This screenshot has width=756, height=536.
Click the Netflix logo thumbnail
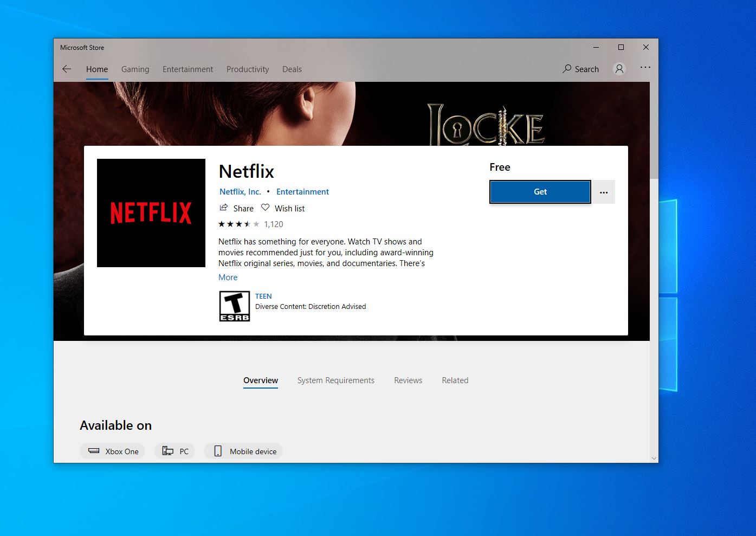[x=151, y=212]
